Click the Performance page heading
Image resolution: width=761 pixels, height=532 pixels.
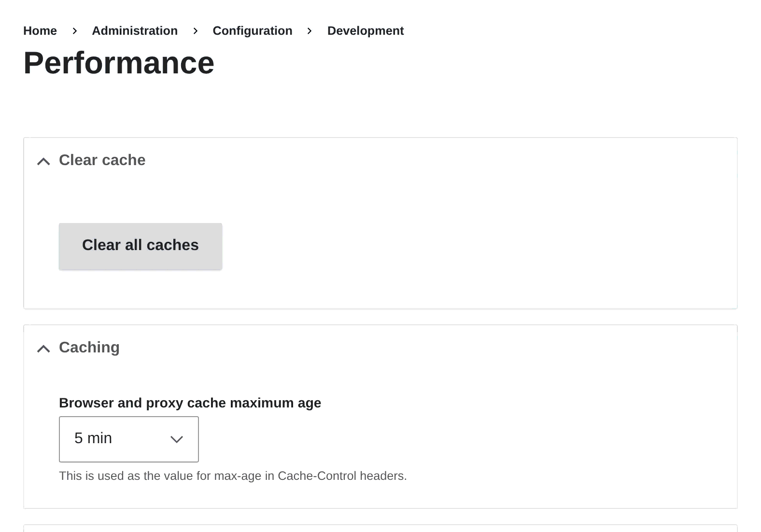pyautogui.click(x=119, y=63)
